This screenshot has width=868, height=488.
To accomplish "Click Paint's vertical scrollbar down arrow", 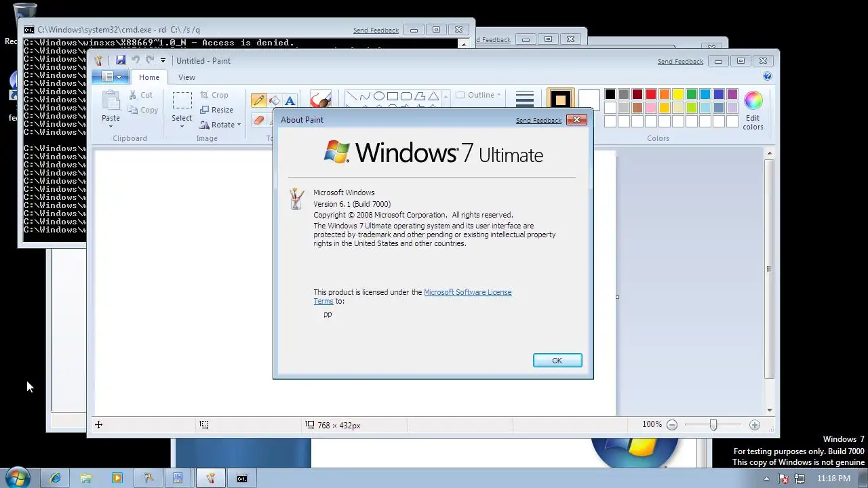I will click(769, 410).
